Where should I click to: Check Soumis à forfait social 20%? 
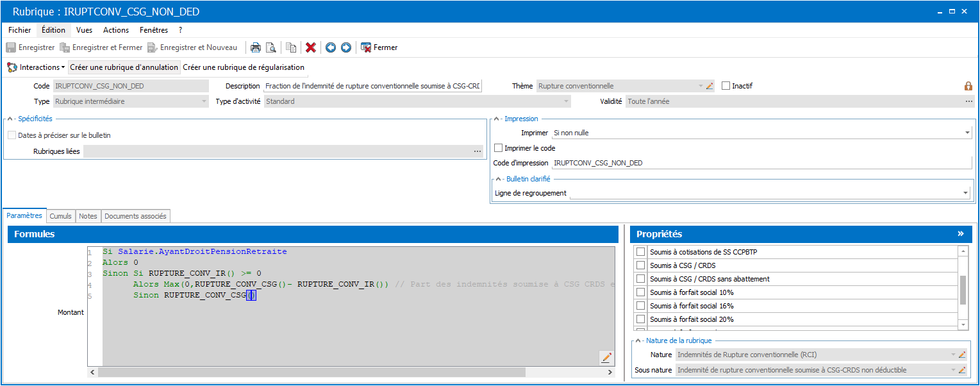point(640,319)
